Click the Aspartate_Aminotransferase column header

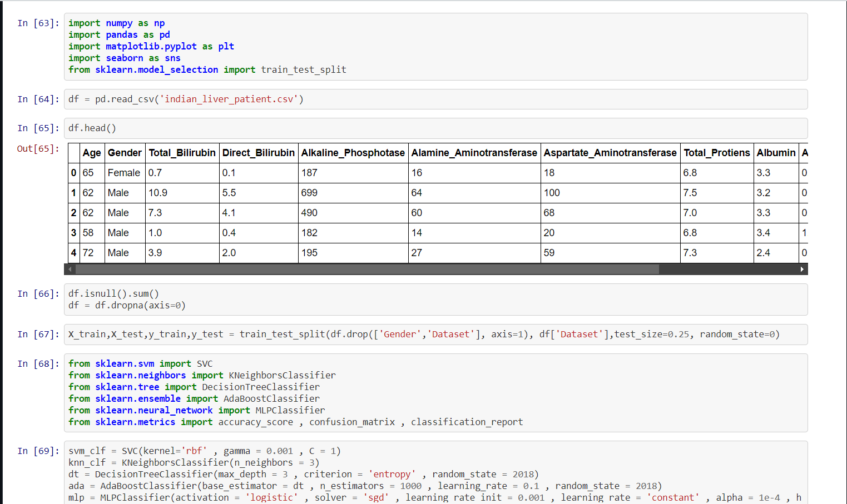click(x=610, y=153)
